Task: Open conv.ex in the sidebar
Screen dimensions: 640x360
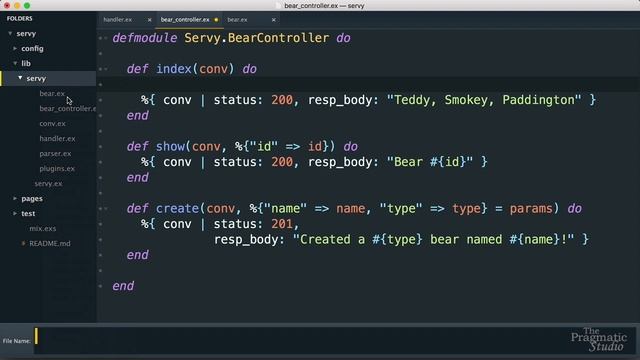Action: 52,124
